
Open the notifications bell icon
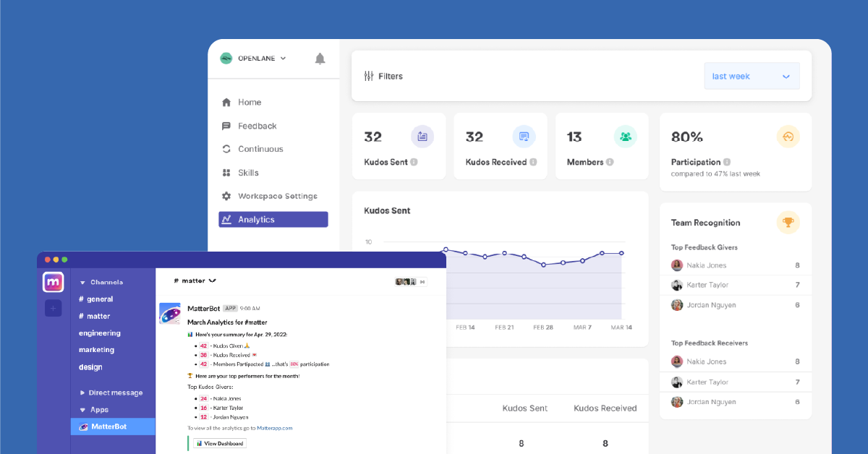320,59
